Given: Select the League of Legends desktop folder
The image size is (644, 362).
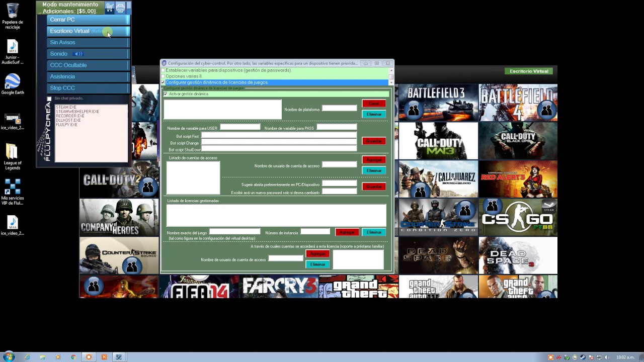Looking at the screenshot, I should point(13,157).
